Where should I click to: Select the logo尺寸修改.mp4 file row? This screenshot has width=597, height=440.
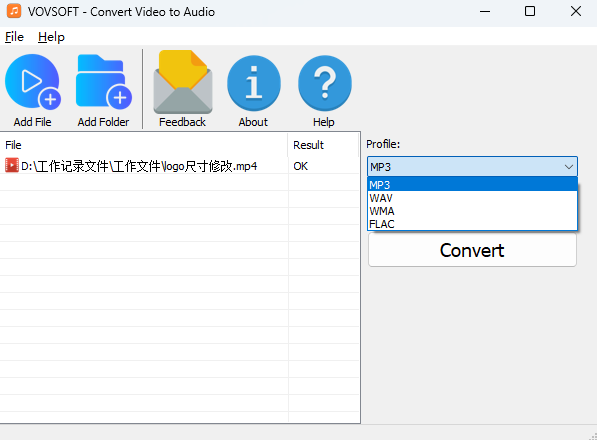coord(180,166)
